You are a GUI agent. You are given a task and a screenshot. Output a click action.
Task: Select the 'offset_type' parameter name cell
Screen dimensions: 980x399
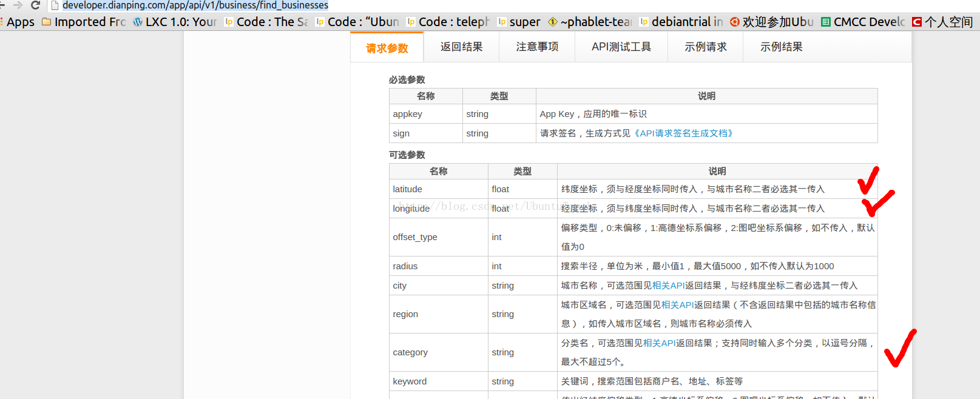click(x=439, y=237)
